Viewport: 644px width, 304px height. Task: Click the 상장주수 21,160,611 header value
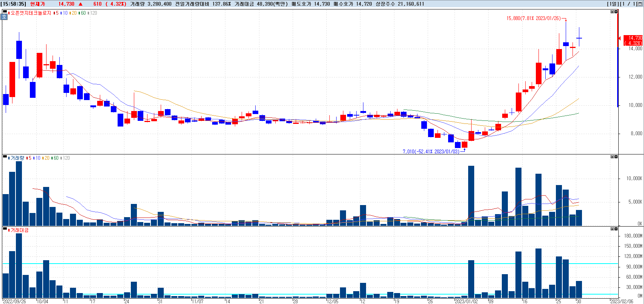pyautogui.click(x=400, y=4)
